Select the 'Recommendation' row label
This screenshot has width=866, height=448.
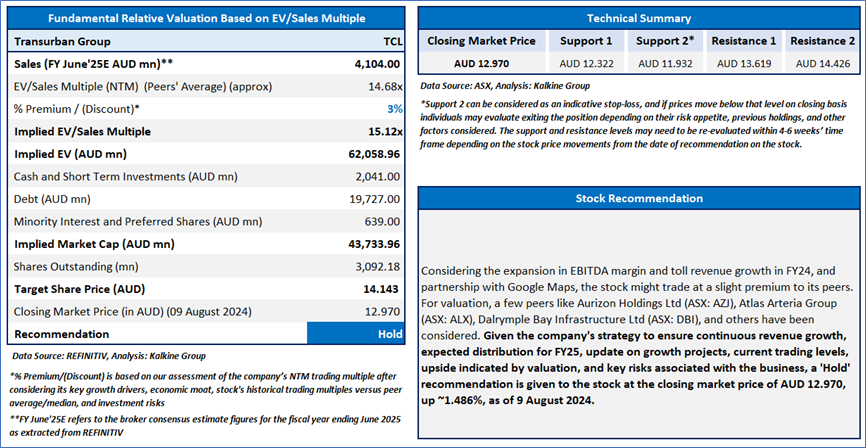[61, 334]
